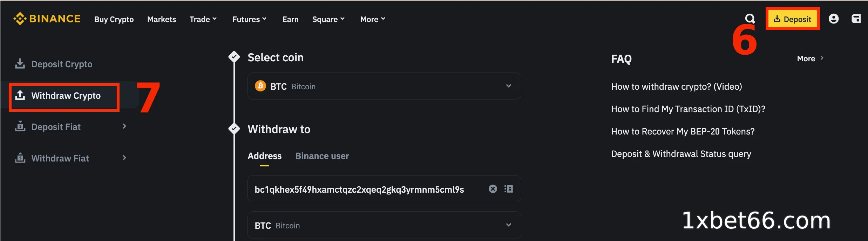The image size is (868, 241).
Task: Open the user profile icon
Action: tap(833, 19)
